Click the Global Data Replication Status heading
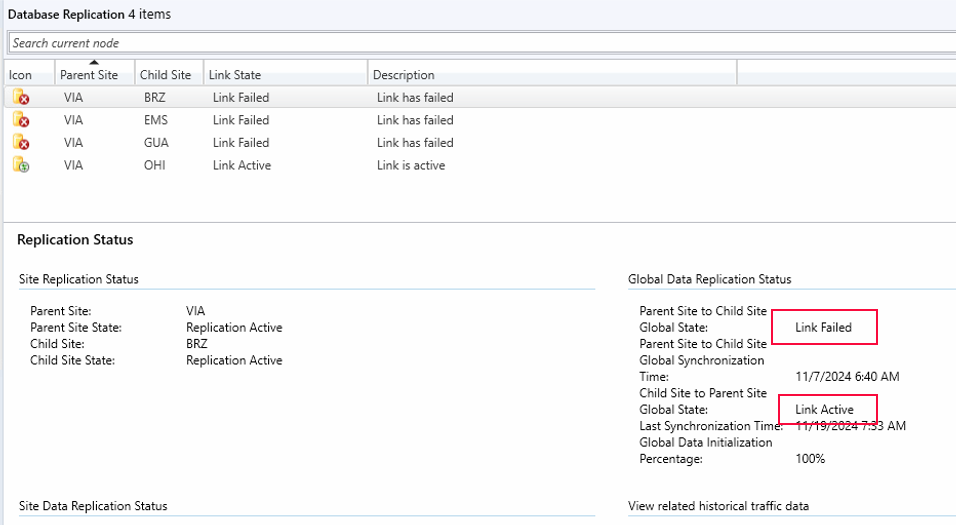The height and width of the screenshot is (525, 956). (x=709, y=279)
